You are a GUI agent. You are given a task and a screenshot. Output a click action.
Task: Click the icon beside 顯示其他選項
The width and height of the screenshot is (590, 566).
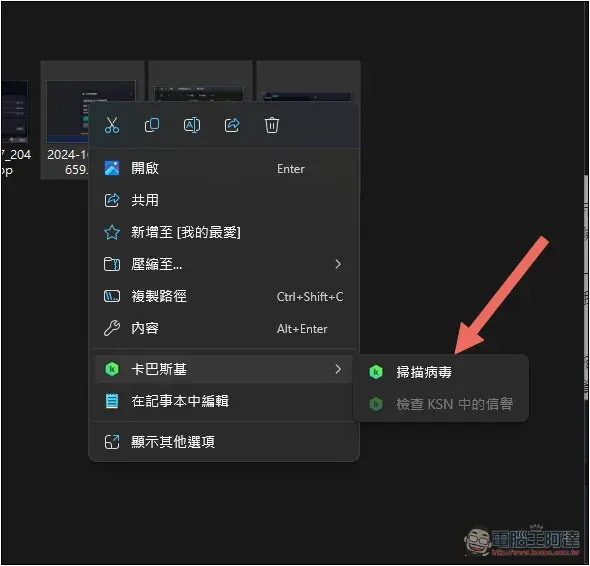[112, 442]
